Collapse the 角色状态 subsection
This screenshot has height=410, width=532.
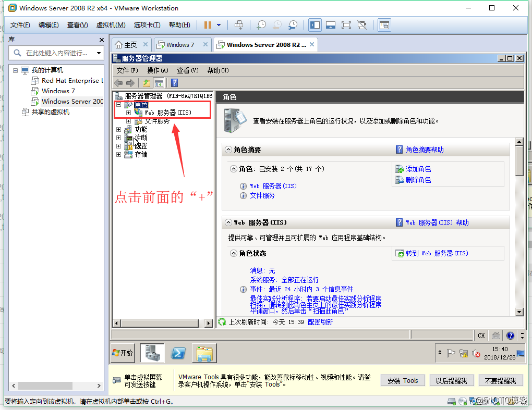[234, 253]
